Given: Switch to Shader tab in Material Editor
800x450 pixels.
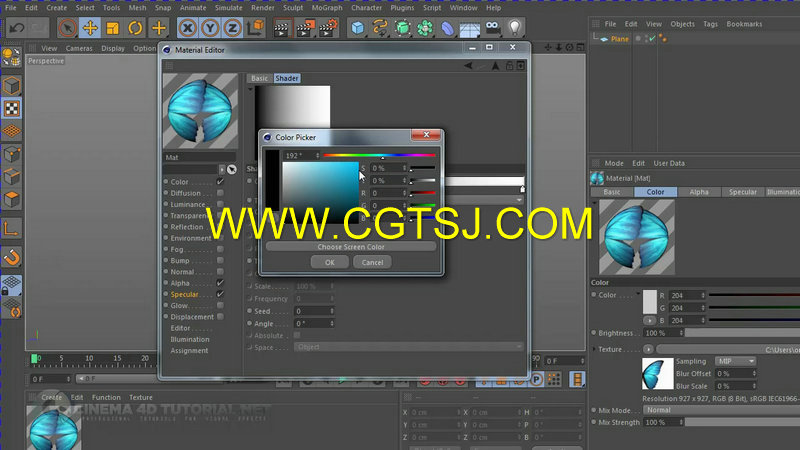Looking at the screenshot, I should [x=287, y=78].
